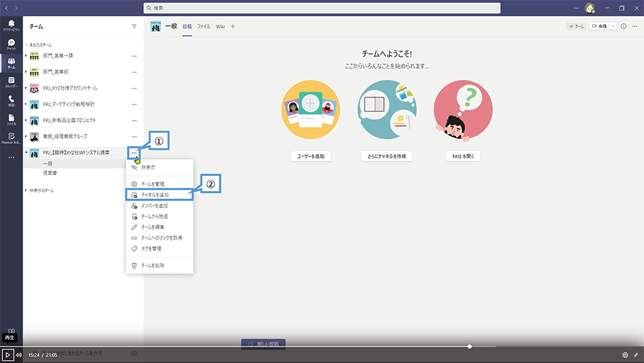Mute the video using the speaker icon
The height and width of the screenshot is (363, 644).
19,355
